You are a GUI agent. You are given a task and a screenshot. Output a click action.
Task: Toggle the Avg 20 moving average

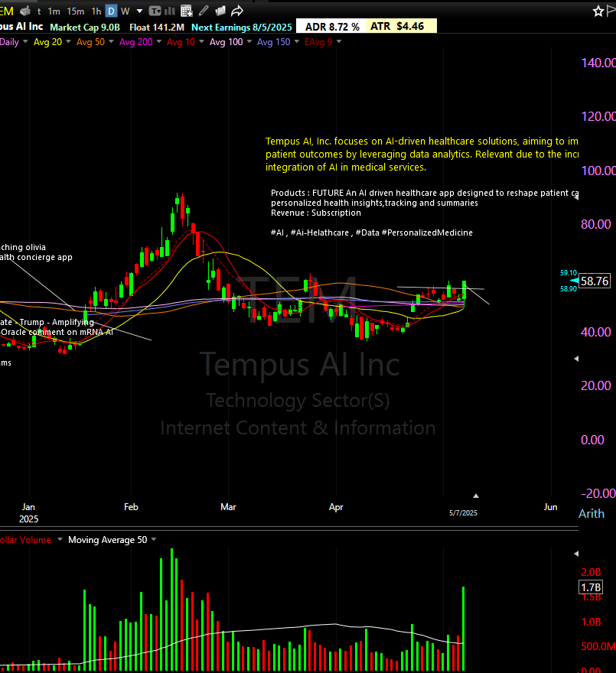click(47, 42)
